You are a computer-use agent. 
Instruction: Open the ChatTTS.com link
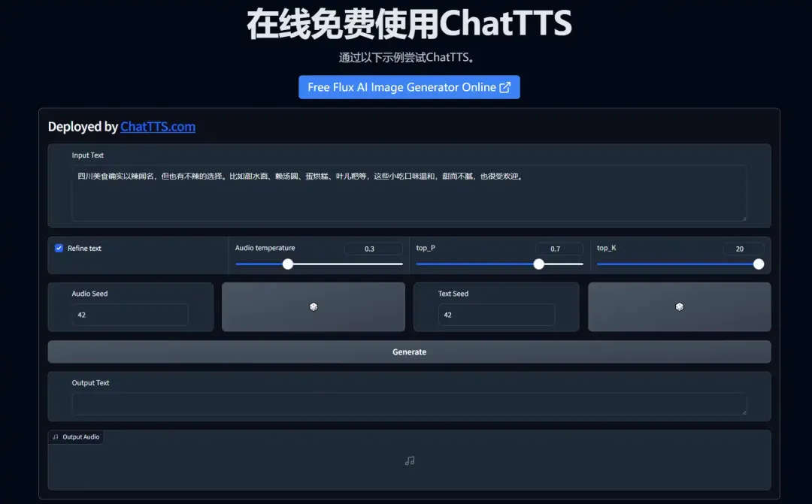click(x=158, y=127)
